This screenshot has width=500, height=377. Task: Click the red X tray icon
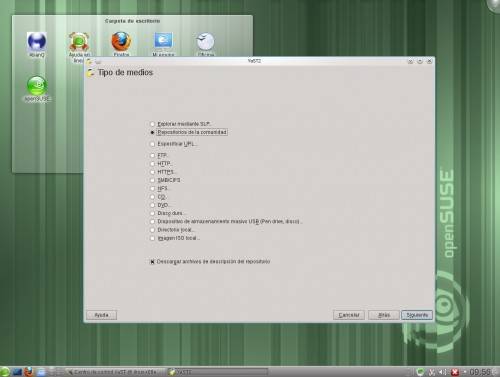455,372
